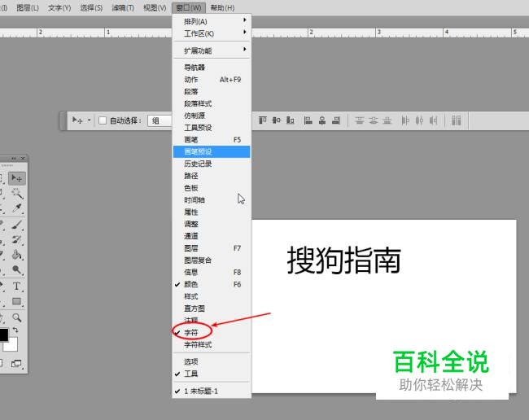This screenshot has height=420, width=529.
Task: Toggle the checked 颜色 panel item
Action: (212, 284)
